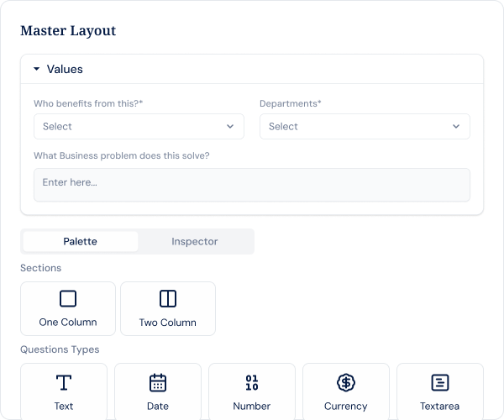Select the Two Column section icon
The image size is (504, 420).
pyautogui.click(x=168, y=298)
